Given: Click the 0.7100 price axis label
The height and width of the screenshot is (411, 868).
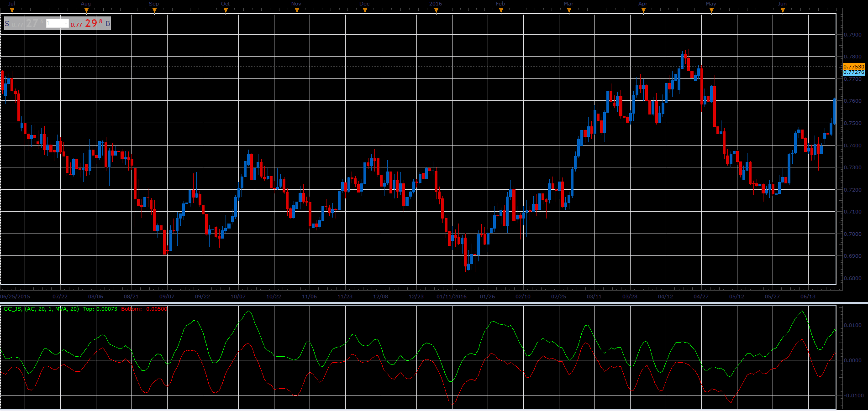Looking at the screenshot, I should point(852,212).
